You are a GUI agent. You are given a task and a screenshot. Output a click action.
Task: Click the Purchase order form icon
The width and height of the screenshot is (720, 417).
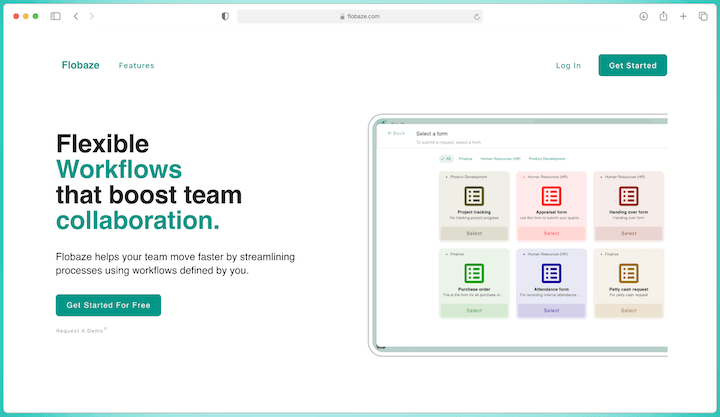tap(474, 273)
